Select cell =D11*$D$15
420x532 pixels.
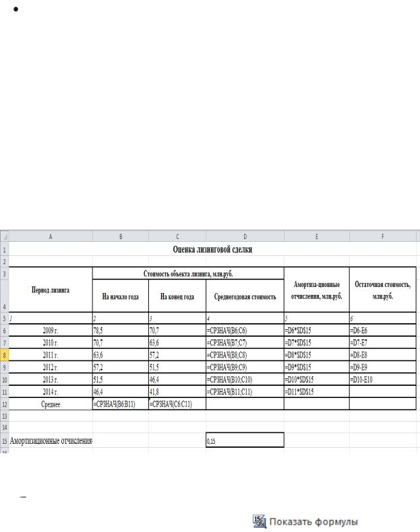(x=316, y=391)
